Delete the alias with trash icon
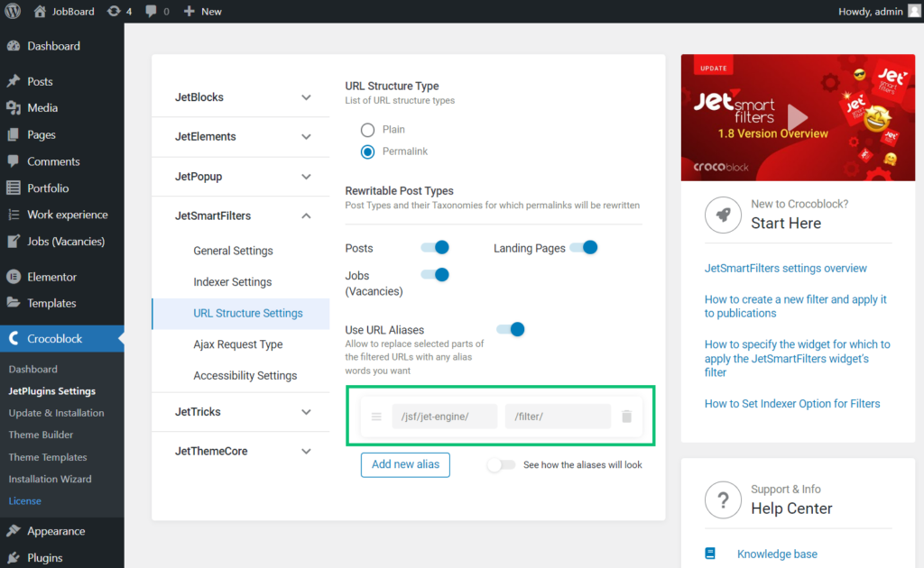This screenshot has width=924, height=568. pyautogui.click(x=626, y=417)
